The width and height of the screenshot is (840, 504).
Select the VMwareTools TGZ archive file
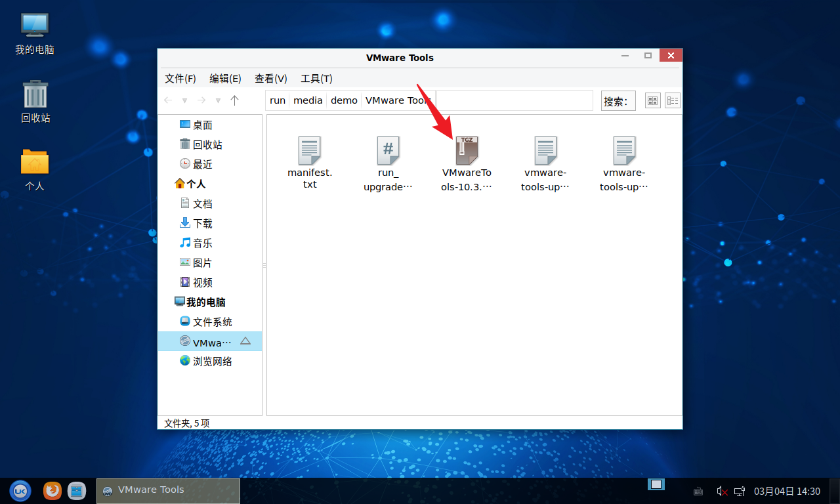467,151
